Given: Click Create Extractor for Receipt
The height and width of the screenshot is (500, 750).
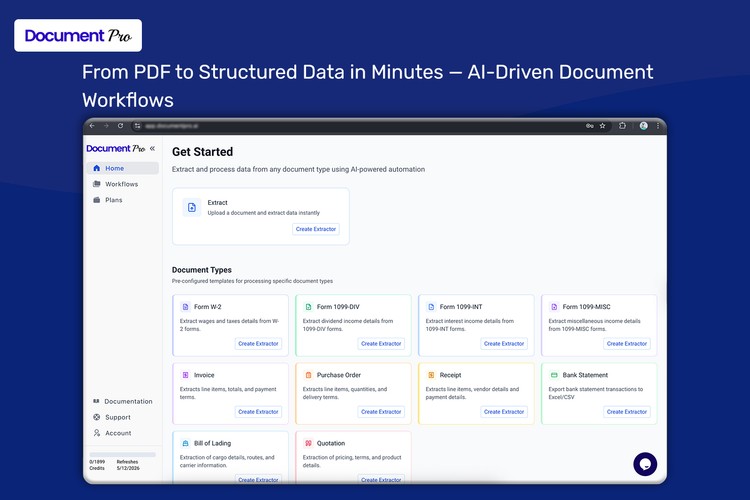Looking at the screenshot, I should (504, 411).
